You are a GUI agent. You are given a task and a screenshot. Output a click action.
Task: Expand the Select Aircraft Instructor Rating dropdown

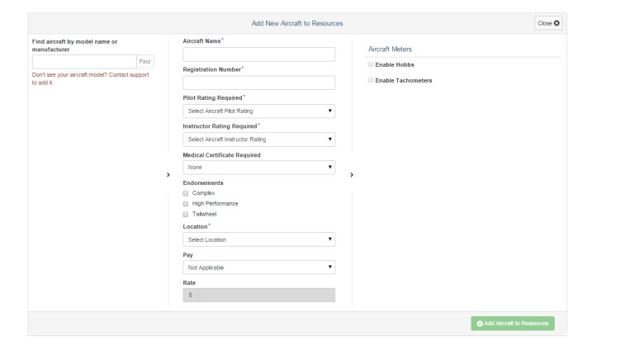[258, 140]
